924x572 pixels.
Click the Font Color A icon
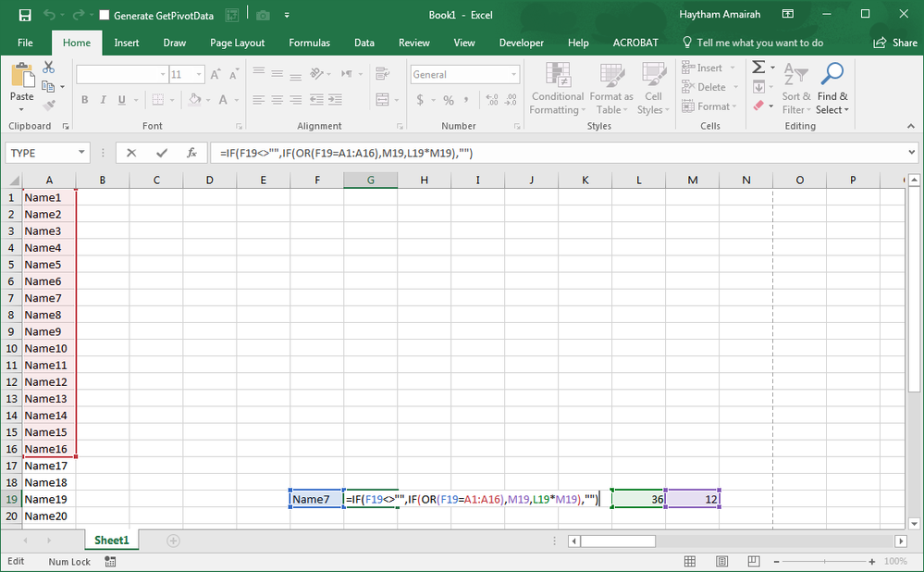tap(223, 100)
